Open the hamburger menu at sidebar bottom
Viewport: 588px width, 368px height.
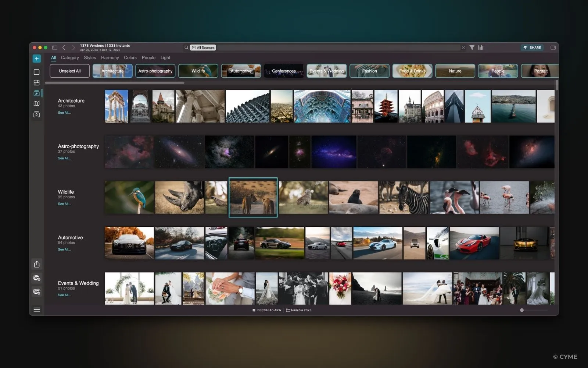coord(36,310)
